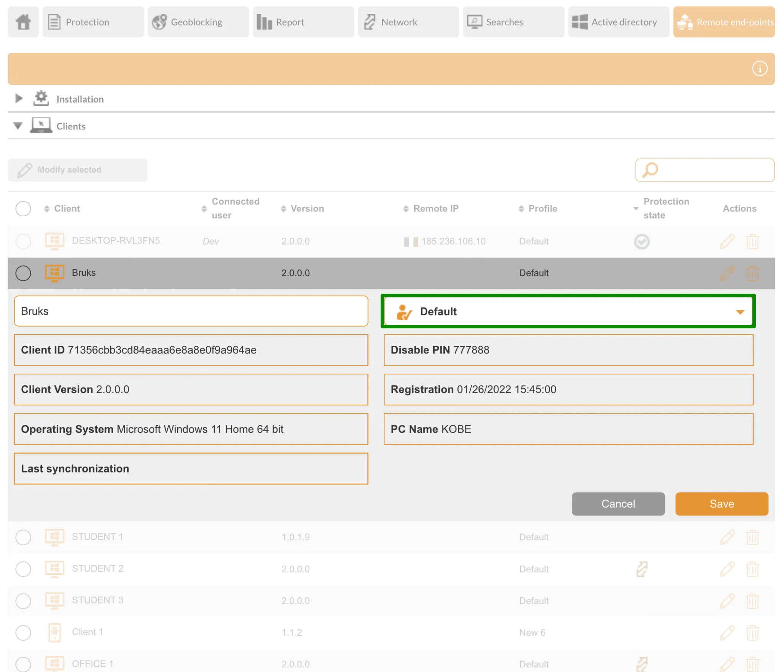
Task: Select the STUDENT 1 checkbox
Action: point(23,537)
